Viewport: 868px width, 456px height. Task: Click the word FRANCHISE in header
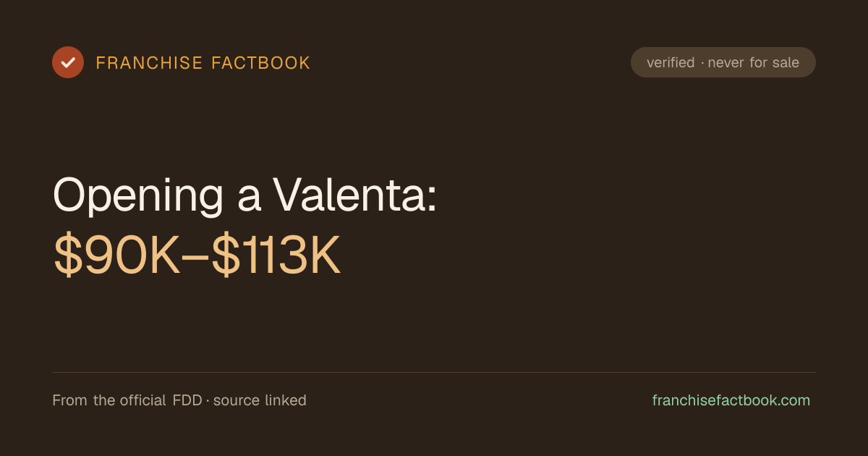tap(149, 63)
